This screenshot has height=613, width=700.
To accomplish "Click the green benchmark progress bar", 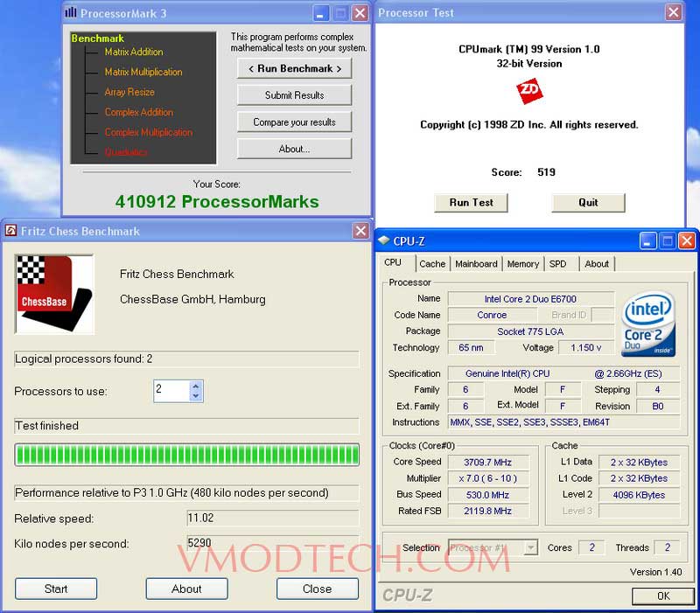I will [187, 455].
